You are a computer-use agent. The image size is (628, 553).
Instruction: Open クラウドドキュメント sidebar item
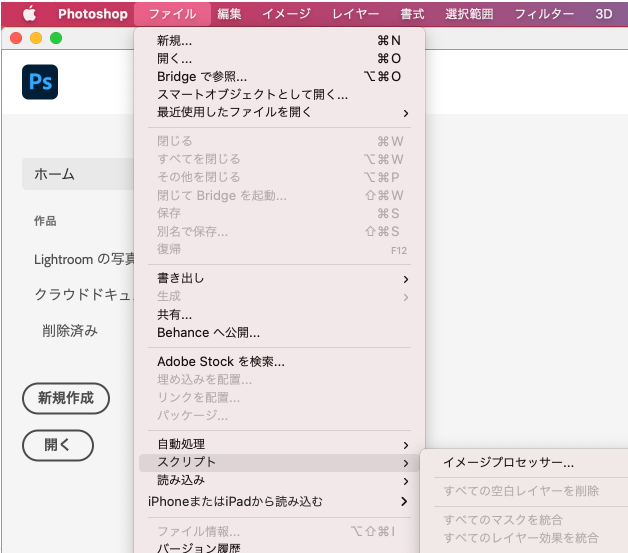pos(84,295)
